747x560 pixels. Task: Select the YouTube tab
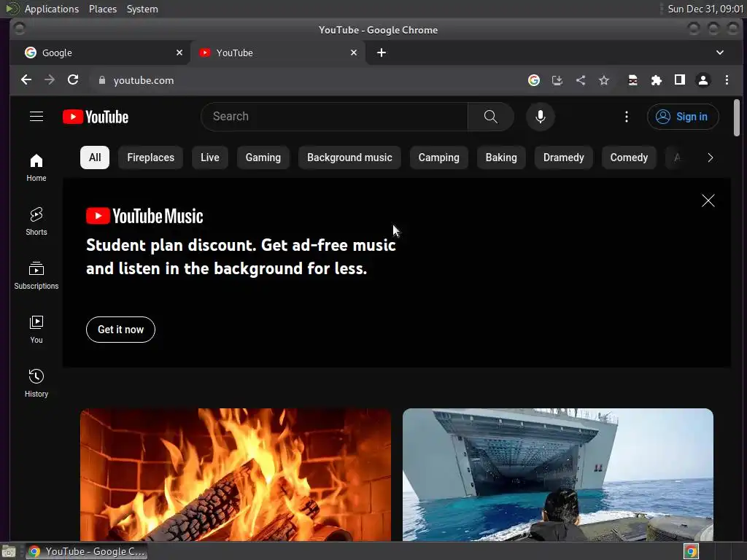click(x=278, y=52)
